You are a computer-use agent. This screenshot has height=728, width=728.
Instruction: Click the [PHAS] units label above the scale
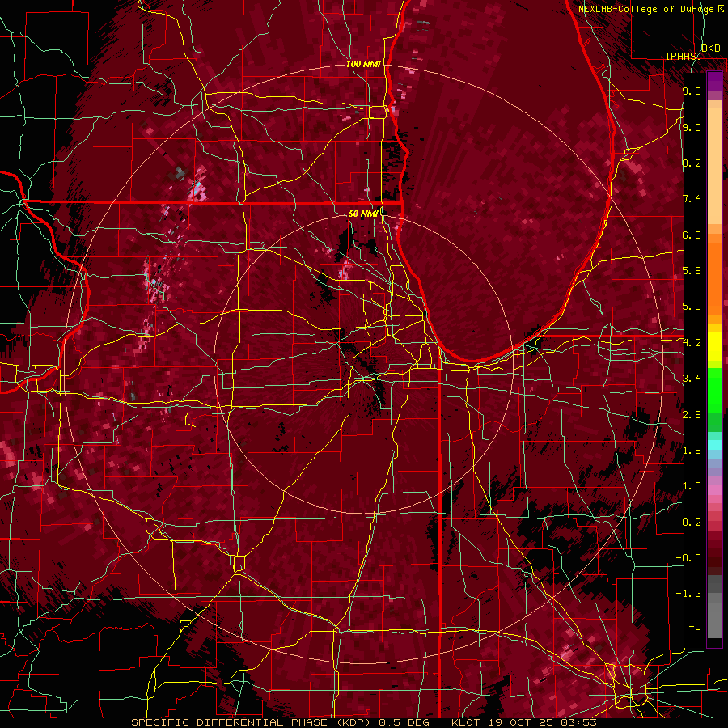(x=684, y=56)
